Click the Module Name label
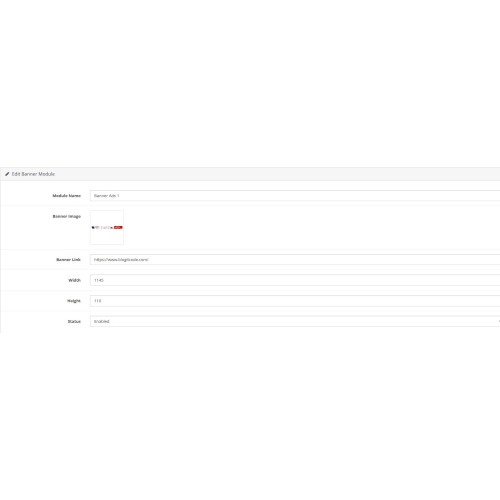The height and width of the screenshot is (500, 500). click(x=67, y=196)
